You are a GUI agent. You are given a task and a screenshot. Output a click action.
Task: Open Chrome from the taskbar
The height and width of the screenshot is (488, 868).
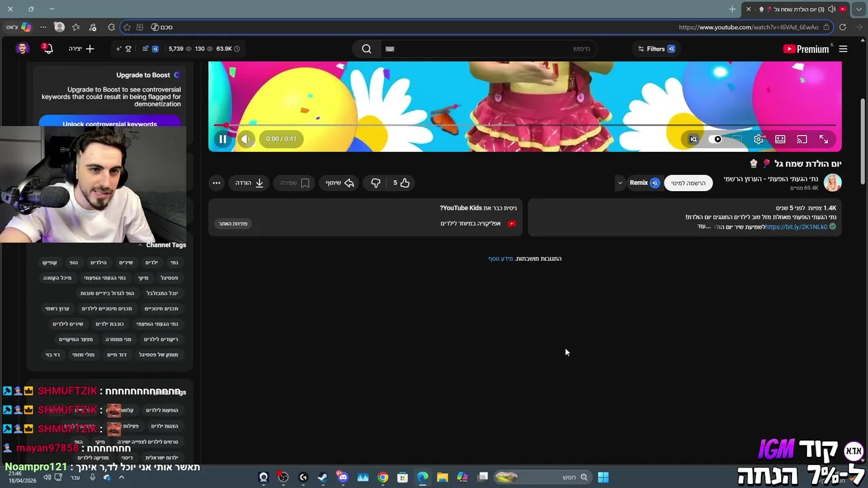pos(383,477)
